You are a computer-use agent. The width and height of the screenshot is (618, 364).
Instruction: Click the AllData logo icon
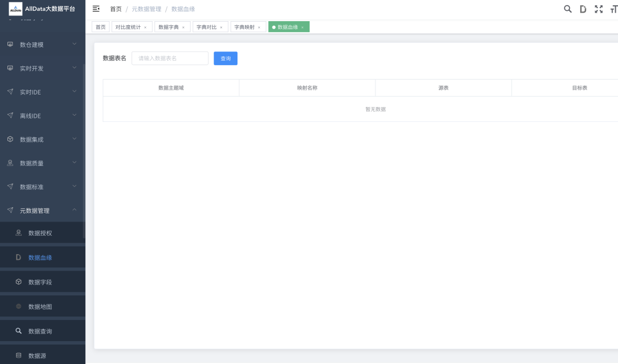[15, 9]
